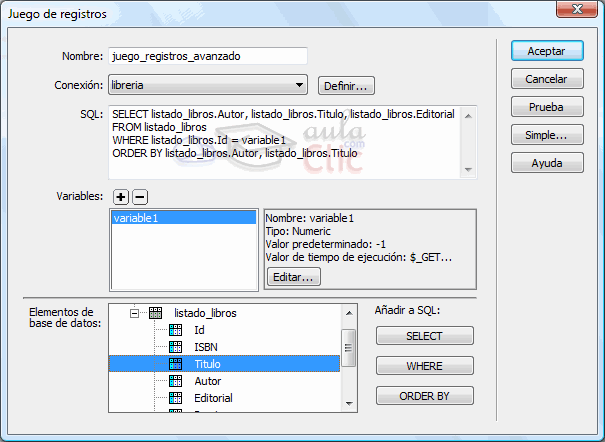Run the Prueba test button
This screenshot has height=442, width=605.
click(x=546, y=107)
